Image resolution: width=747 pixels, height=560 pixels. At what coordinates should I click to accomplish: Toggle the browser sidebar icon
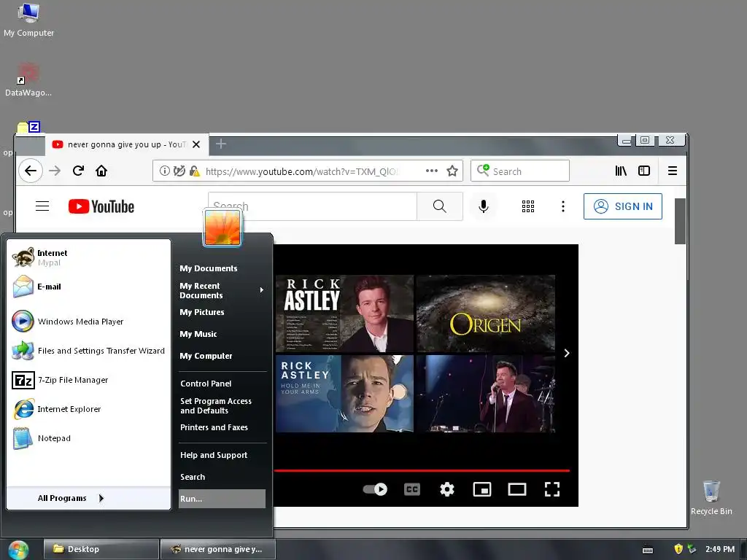(x=644, y=171)
